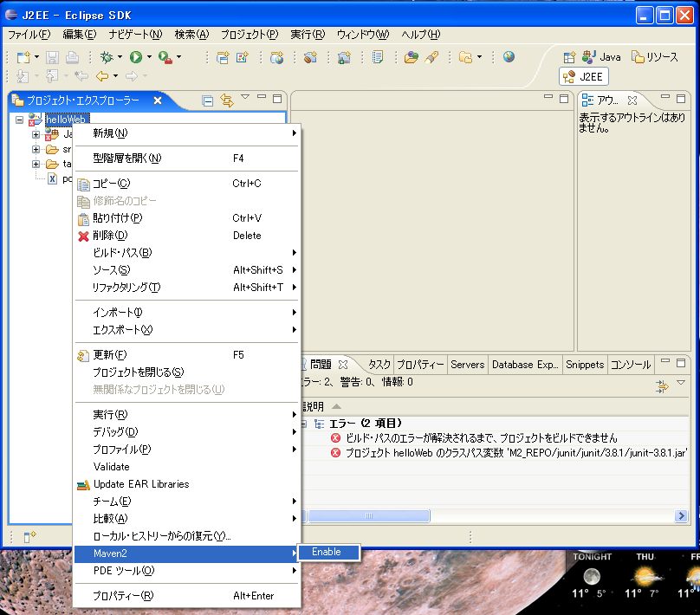
Task: Click the green Run button icon
Action: click(136, 57)
